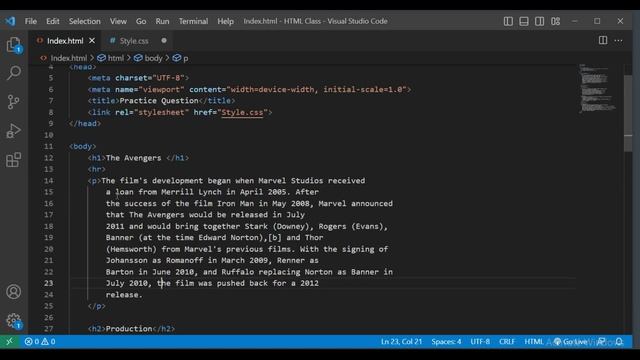Close the Index.html tab
Screen dimensions: 640x360
pyautogui.click(x=92, y=41)
